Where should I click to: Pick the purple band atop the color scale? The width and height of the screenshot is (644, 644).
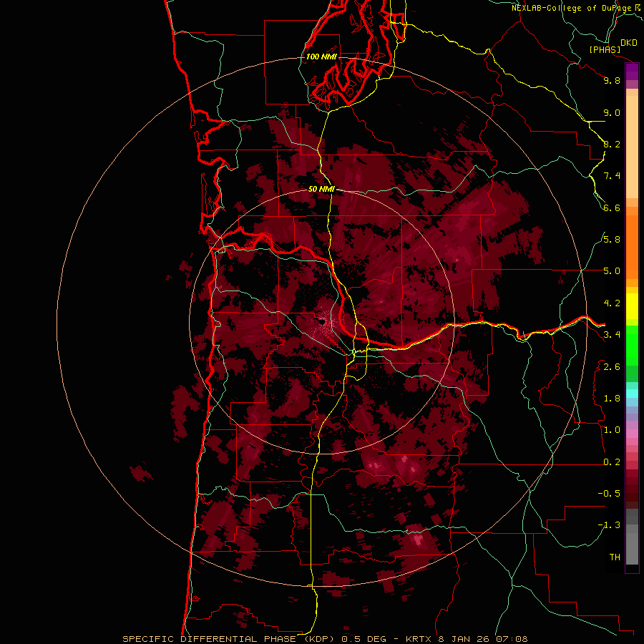pyautogui.click(x=632, y=72)
